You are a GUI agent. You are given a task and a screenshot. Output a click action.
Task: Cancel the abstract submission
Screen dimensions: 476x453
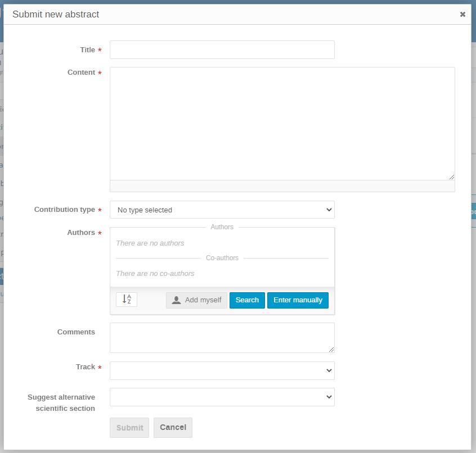click(x=173, y=427)
